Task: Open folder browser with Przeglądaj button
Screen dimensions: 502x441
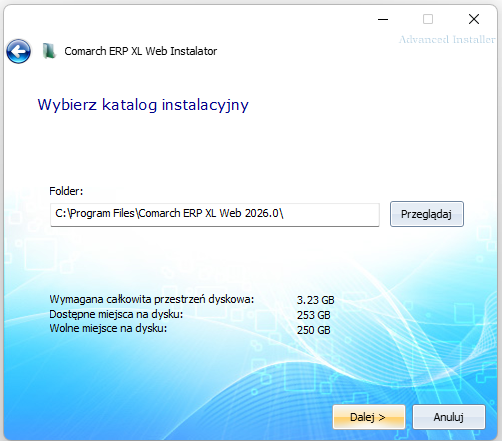Action: [x=427, y=214]
